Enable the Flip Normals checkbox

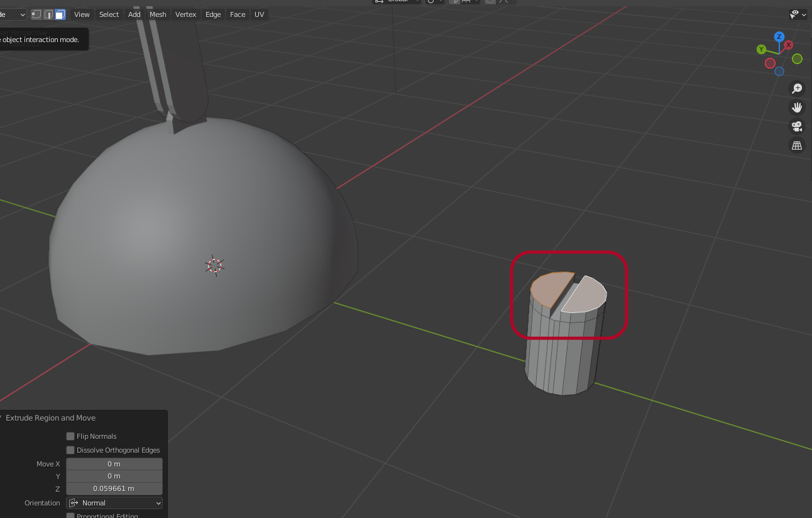point(70,436)
